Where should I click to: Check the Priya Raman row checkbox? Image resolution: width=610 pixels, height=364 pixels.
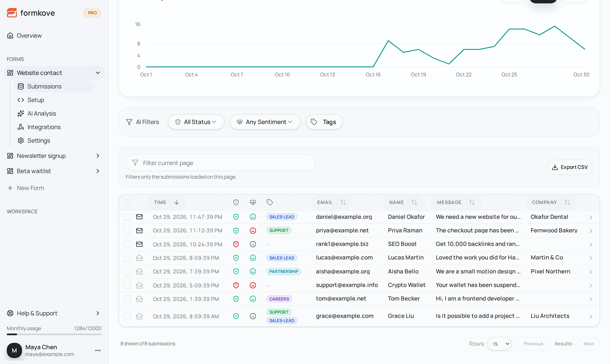[x=127, y=230]
